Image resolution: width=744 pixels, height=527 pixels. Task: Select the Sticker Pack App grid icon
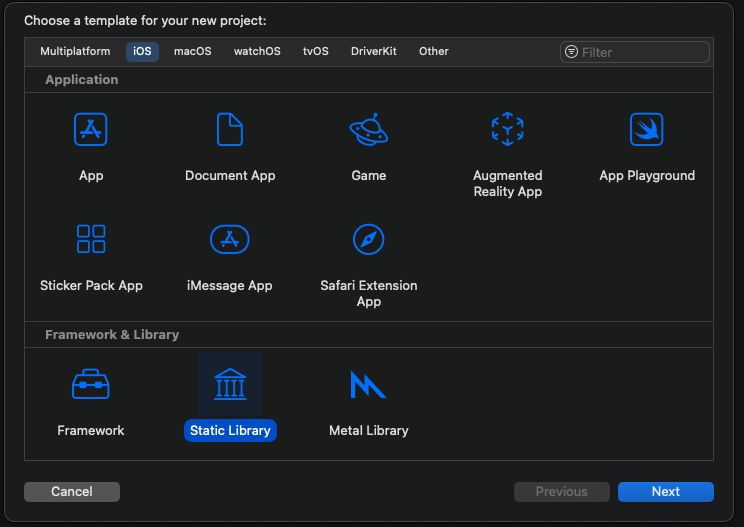click(91, 239)
